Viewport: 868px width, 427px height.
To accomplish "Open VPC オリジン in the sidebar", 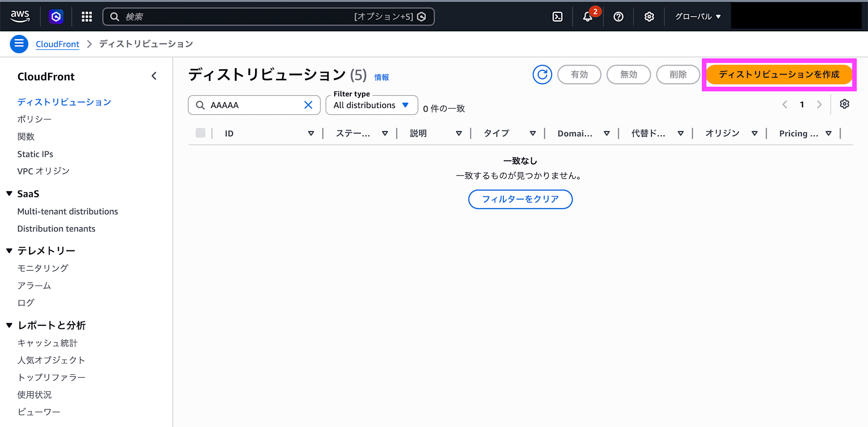I will point(43,171).
